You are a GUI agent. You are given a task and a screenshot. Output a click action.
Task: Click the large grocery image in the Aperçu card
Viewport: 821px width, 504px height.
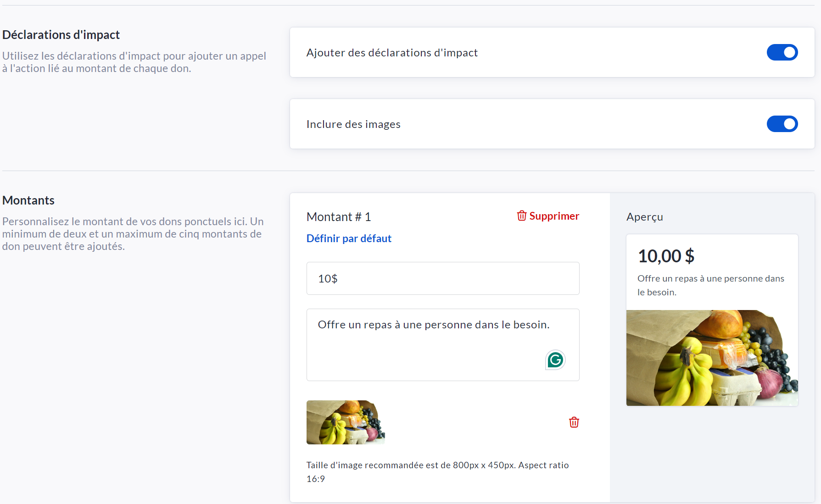coord(712,358)
